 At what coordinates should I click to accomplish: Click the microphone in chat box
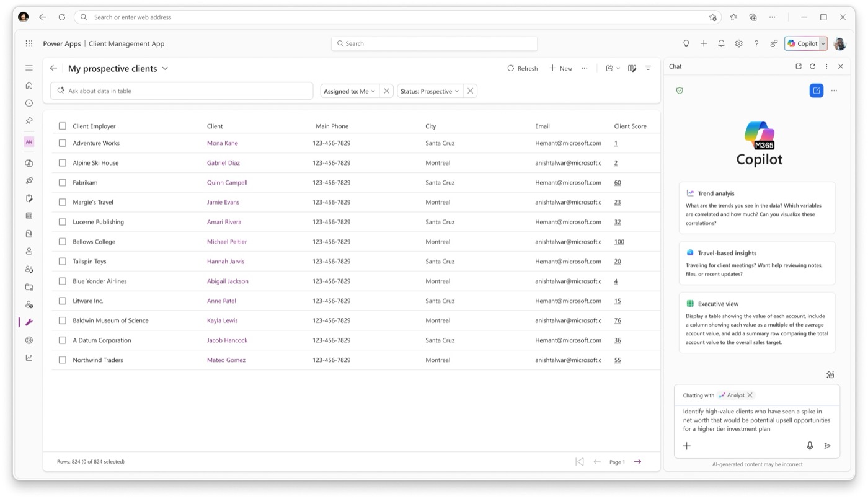click(810, 446)
